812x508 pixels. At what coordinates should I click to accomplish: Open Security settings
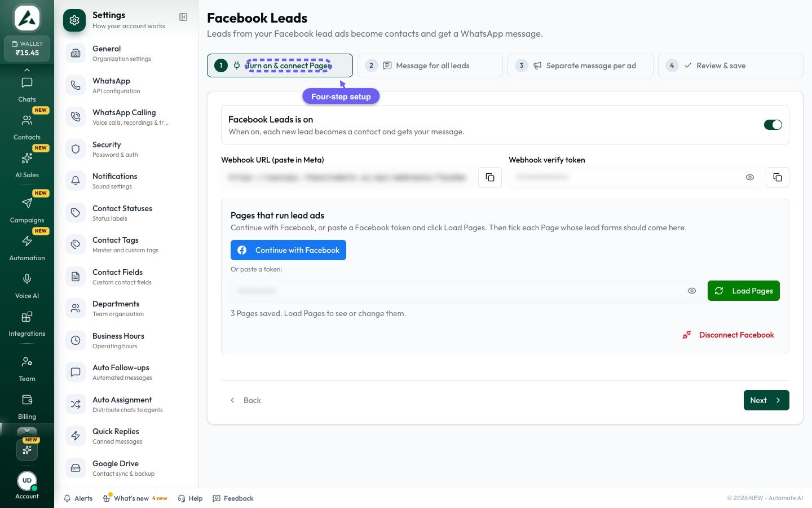pos(126,149)
